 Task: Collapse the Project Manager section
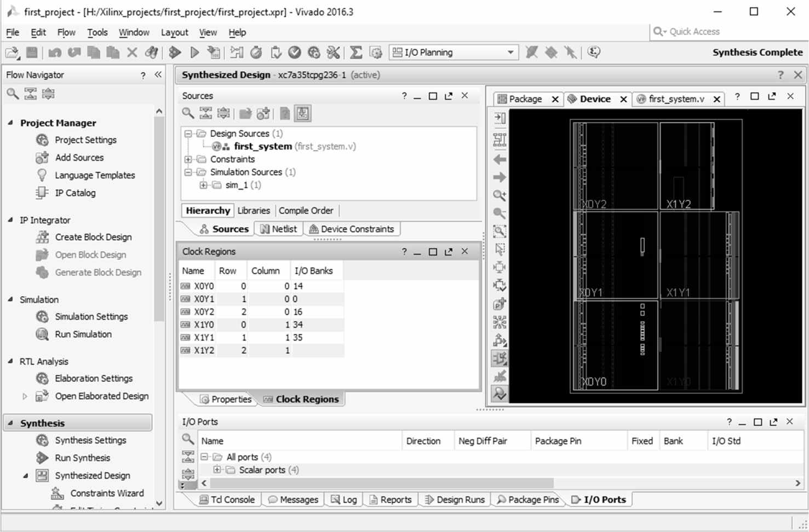pyautogui.click(x=10, y=123)
